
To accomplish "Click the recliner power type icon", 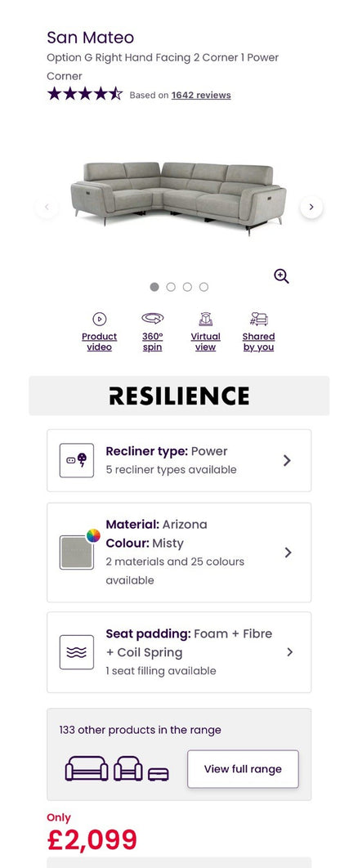I will coord(76,460).
